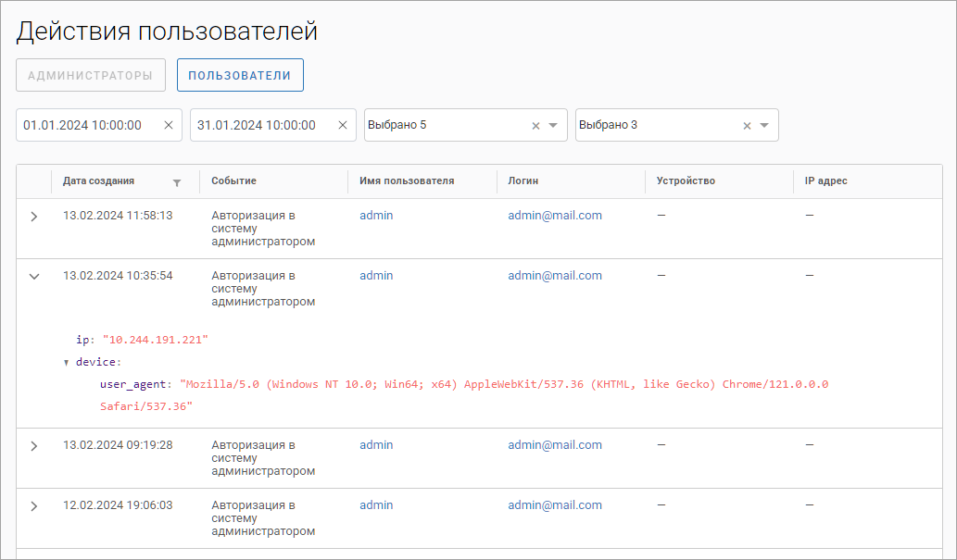Clear the 'Выбрано 3' selection
This screenshot has height=560, width=957.
(x=747, y=126)
